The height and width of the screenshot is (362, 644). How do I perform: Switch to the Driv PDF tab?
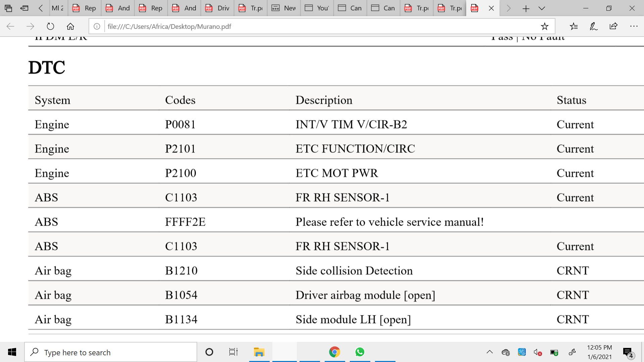[217, 8]
